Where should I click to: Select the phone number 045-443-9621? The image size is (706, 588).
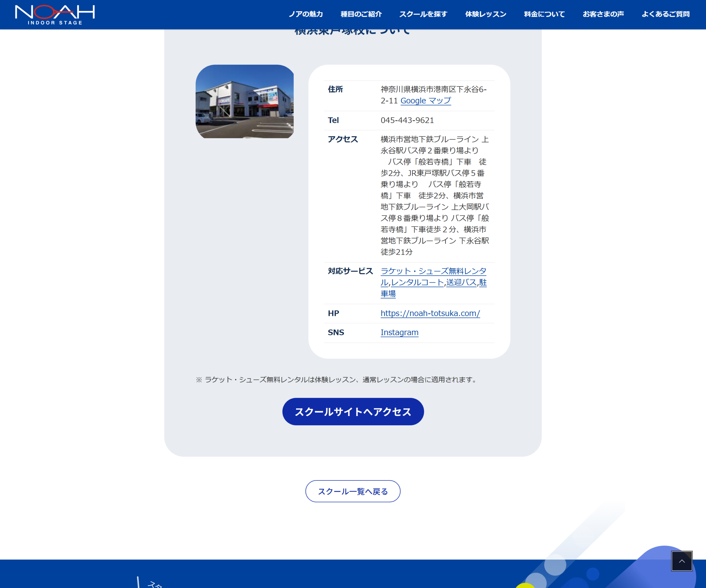coord(407,120)
